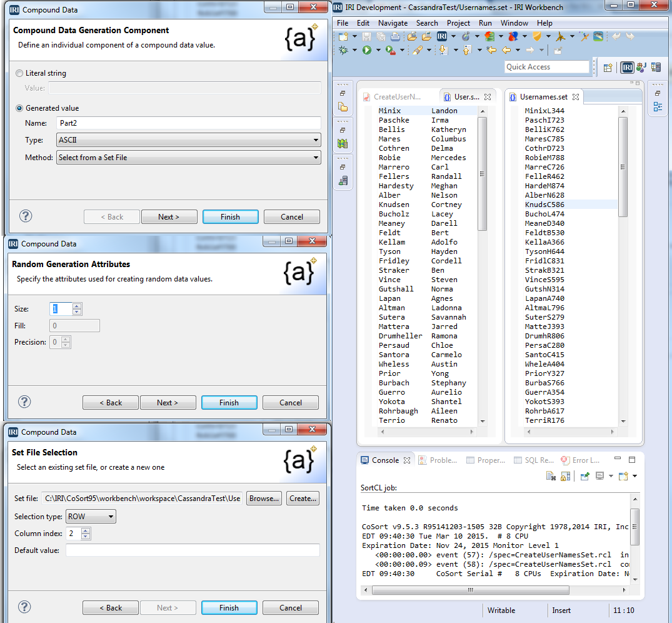
Task: Click the Pin Console icon
Action: point(585,476)
